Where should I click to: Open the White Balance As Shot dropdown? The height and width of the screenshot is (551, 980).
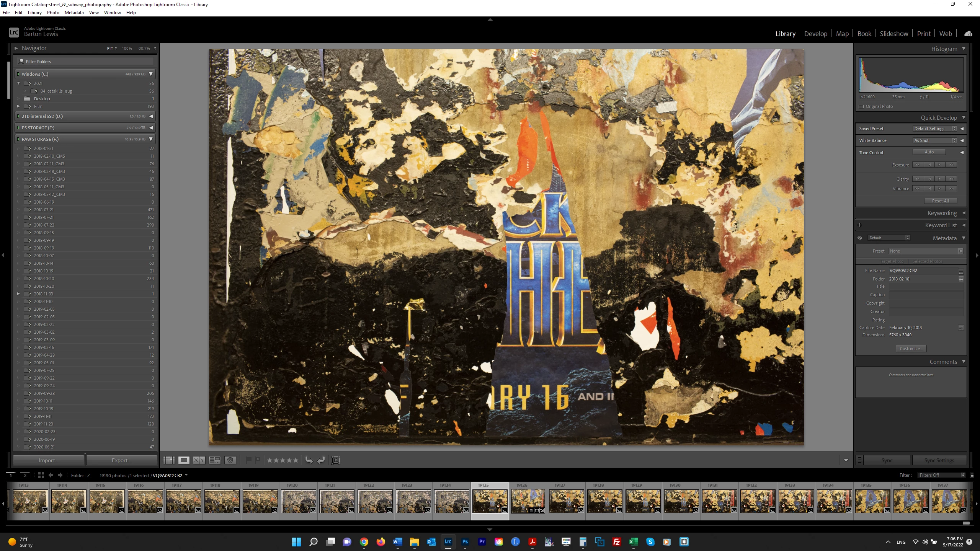[935, 140]
